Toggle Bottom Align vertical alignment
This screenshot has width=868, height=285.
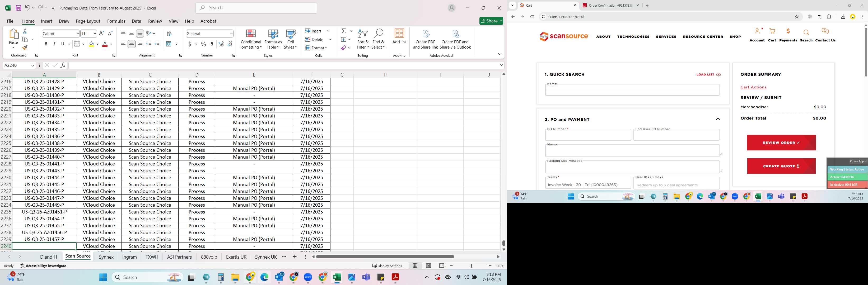click(140, 33)
